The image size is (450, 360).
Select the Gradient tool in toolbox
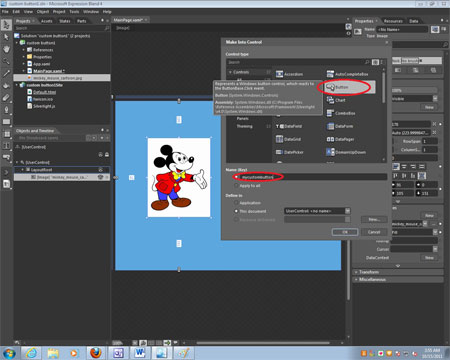[x=6, y=98]
